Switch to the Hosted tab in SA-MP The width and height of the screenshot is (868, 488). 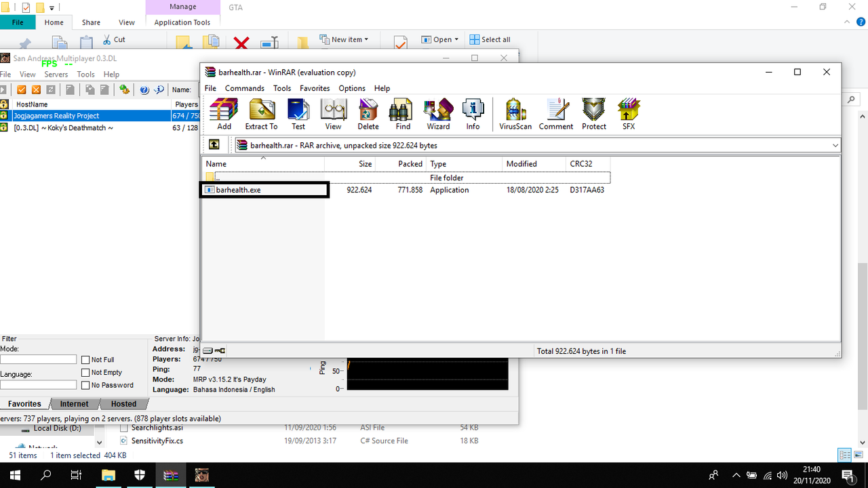pos(123,404)
